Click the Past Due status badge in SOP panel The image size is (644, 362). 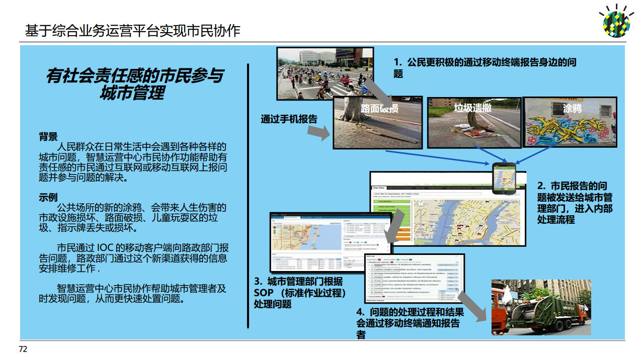click(379, 259)
